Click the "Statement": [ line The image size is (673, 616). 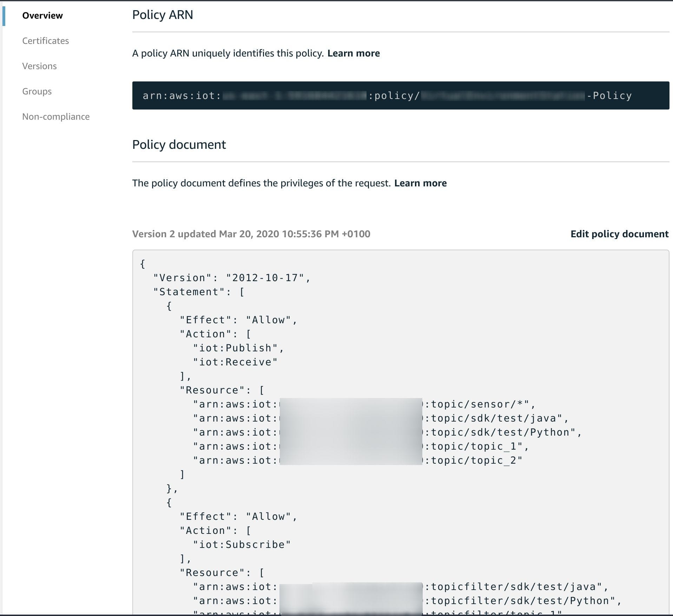click(199, 292)
